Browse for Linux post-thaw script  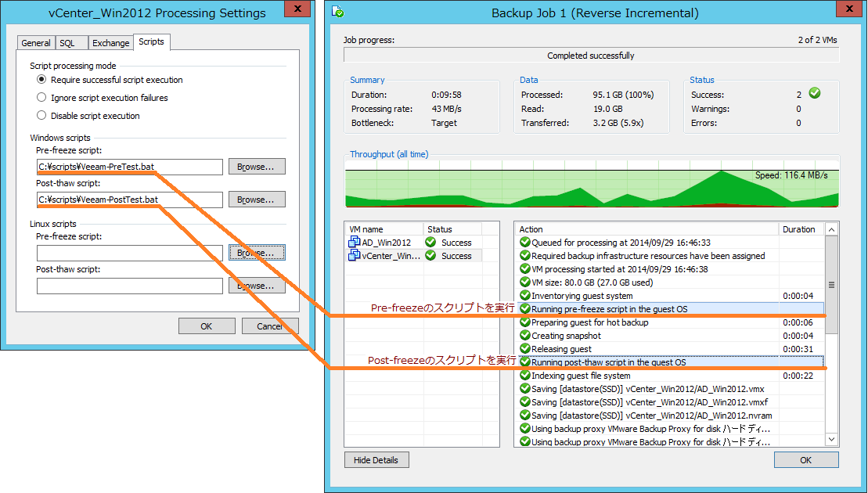(x=257, y=286)
